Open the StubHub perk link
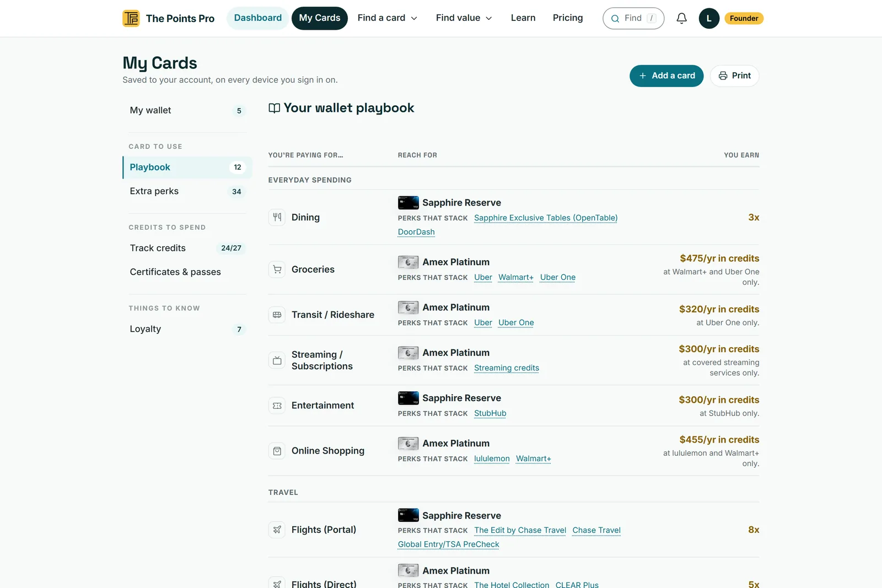This screenshot has width=882, height=588. (490, 413)
